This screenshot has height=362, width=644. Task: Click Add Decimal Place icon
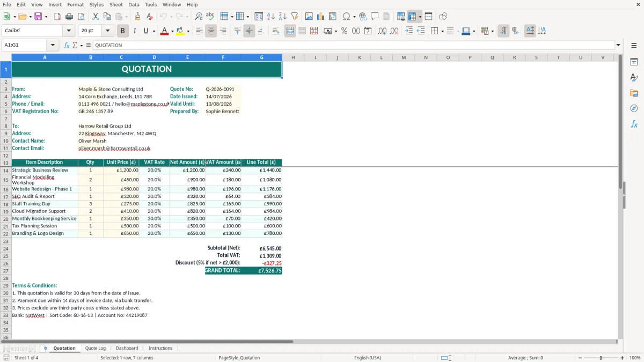pyautogui.click(x=382, y=31)
